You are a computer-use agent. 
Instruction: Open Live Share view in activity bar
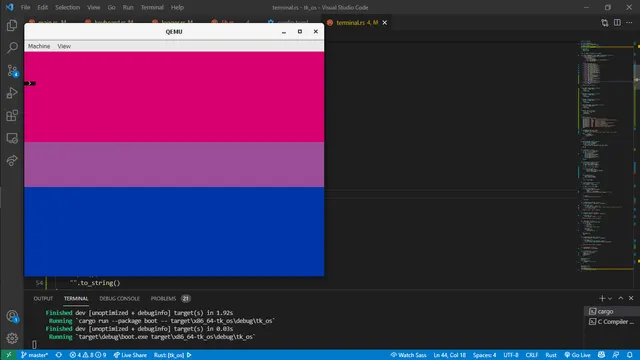click(x=12, y=160)
